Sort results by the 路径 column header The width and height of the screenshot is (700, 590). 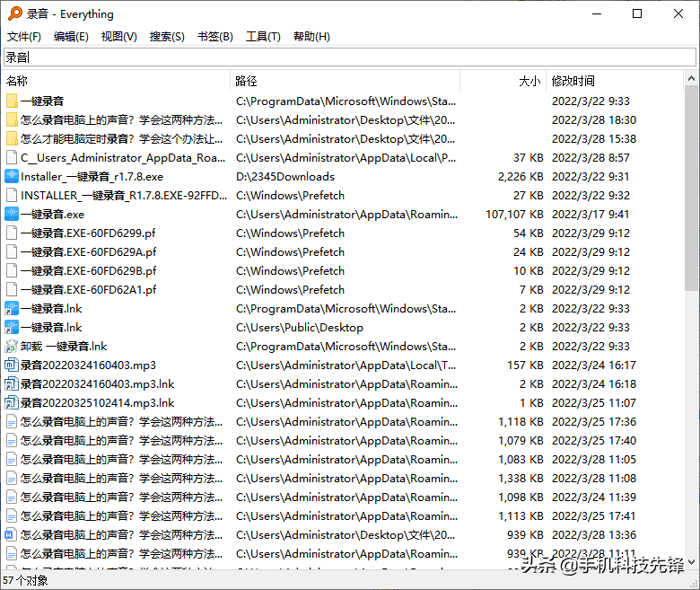(x=346, y=81)
